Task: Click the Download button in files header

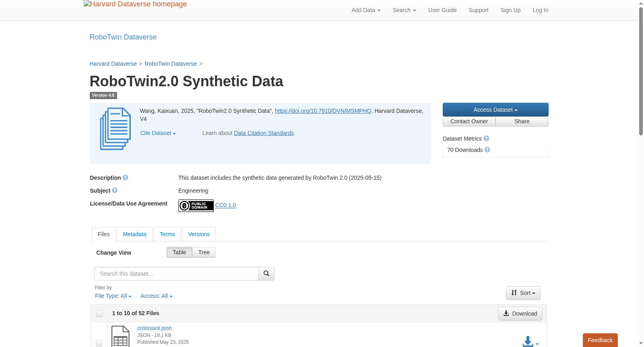Action: (x=520, y=314)
